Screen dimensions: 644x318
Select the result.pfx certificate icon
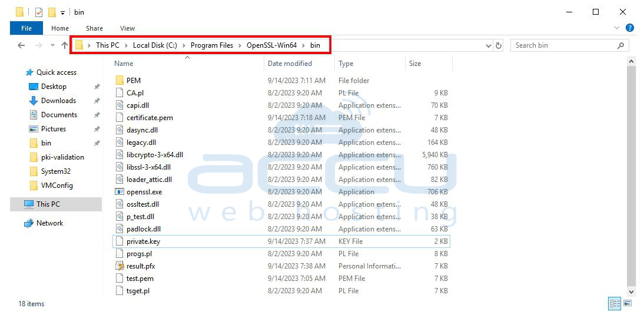119,266
